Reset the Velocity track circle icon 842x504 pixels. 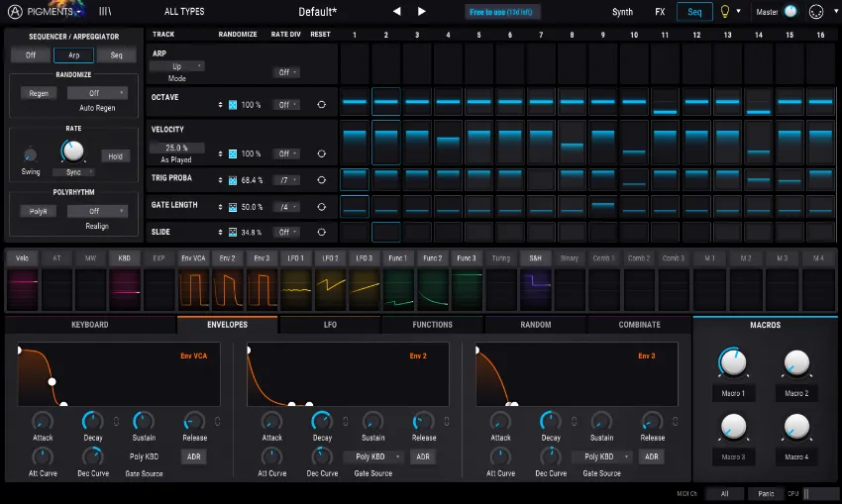(x=321, y=154)
